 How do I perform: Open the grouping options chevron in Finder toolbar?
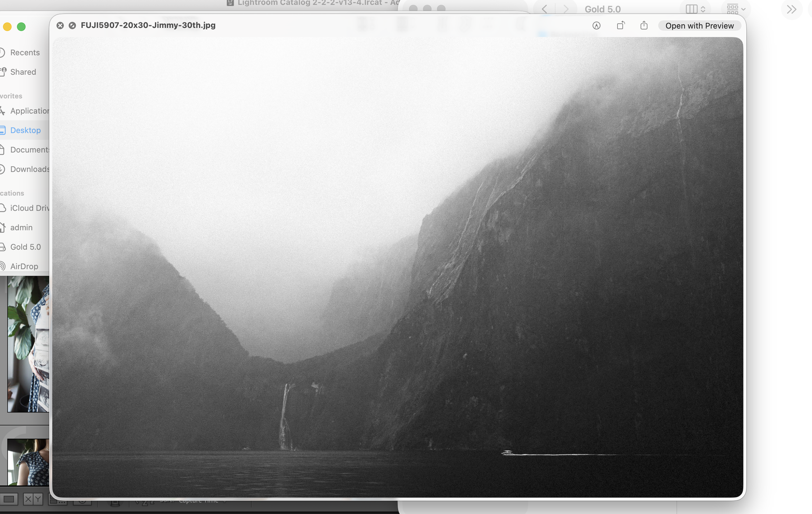(743, 9)
